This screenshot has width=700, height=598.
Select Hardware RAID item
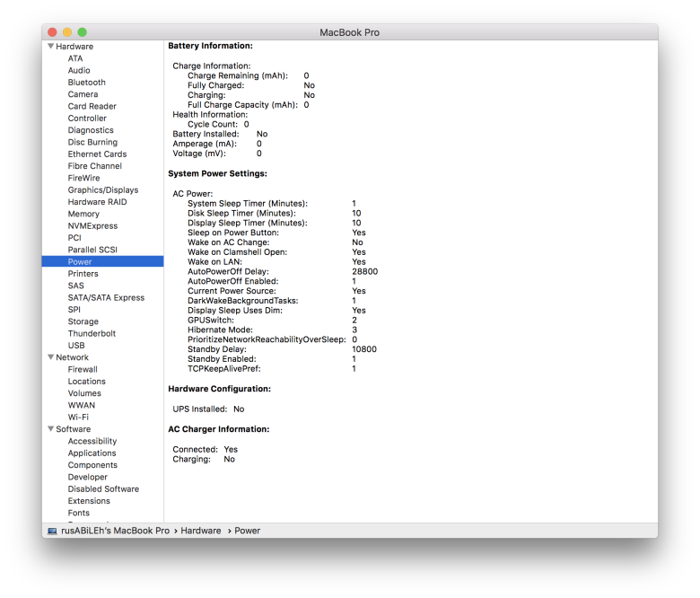tap(97, 202)
